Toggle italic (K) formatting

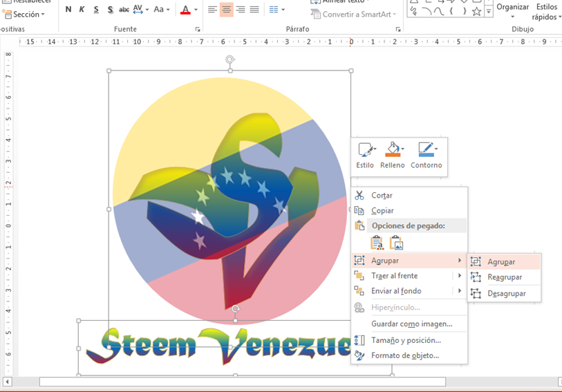click(82, 10)
